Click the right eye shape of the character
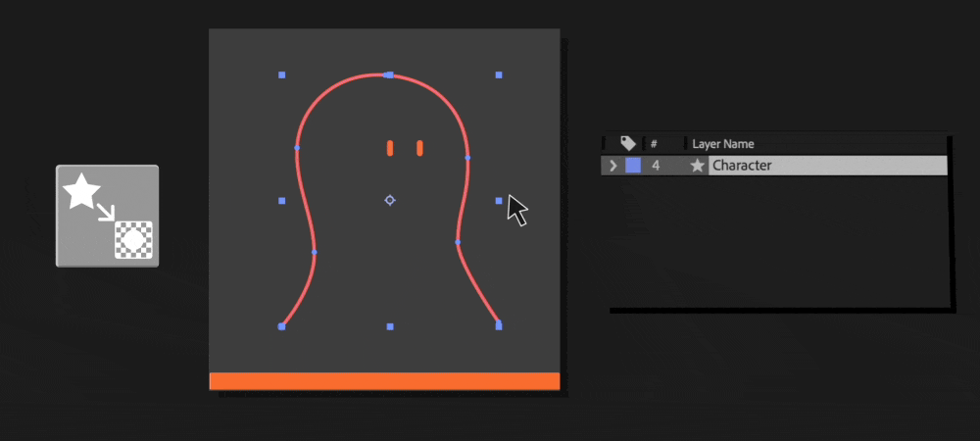This screenshot has height=441, width=980. (x=419, y=148)
